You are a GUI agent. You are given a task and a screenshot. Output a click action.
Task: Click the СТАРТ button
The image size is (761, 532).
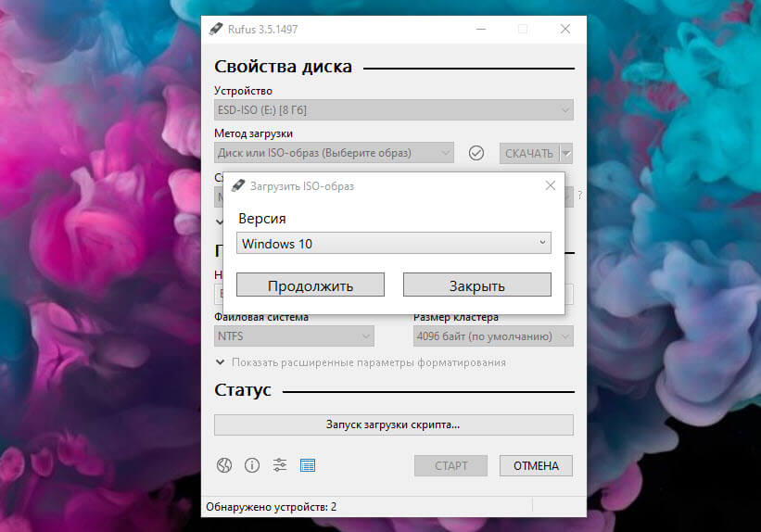click(450, 465)
